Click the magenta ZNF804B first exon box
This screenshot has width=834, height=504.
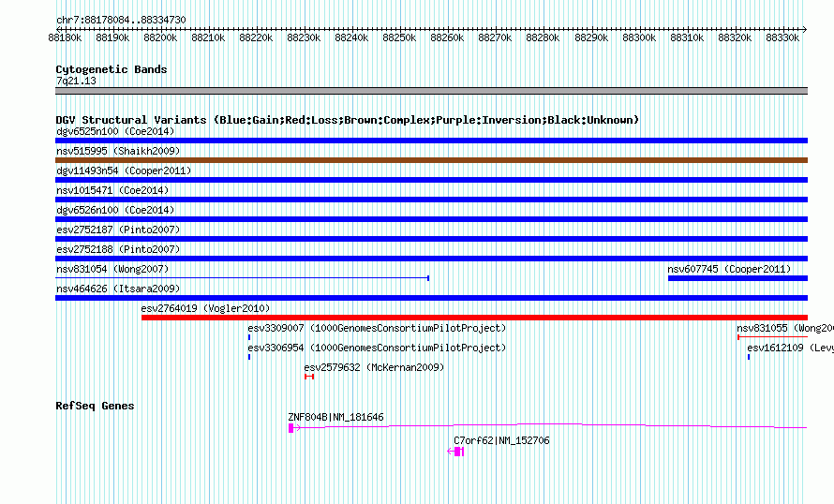[x=290, y=428]
